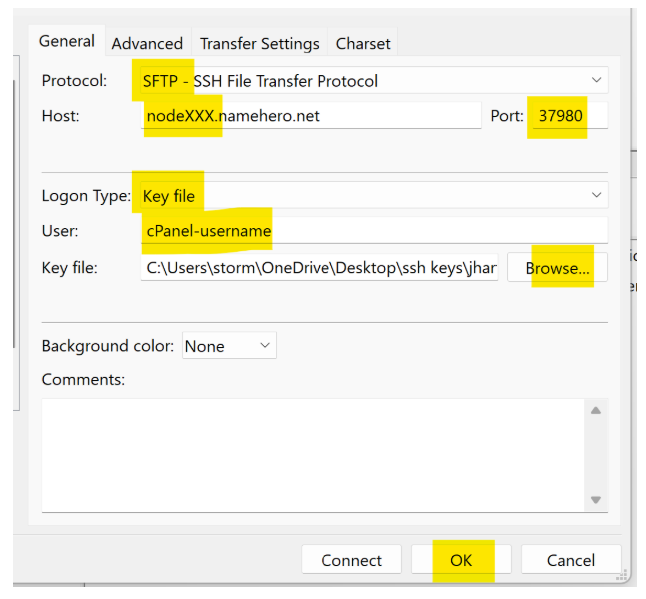Confirm settings with the OK button
The image size is (646, 599).
[460, 560]
